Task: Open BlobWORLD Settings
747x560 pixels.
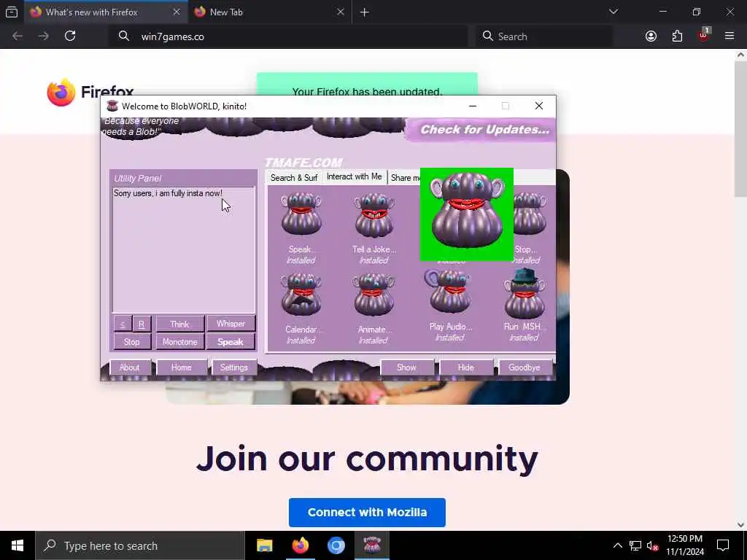Action: (x=234, y=367)
